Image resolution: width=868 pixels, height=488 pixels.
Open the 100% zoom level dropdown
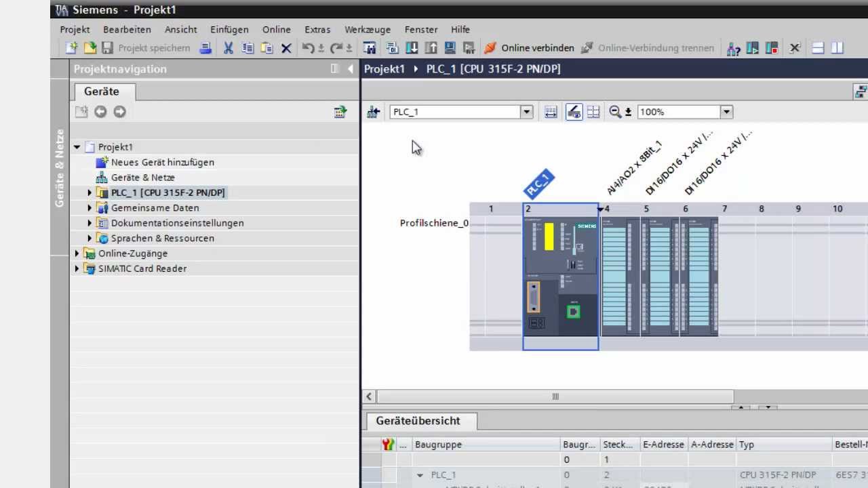point(726,112)
